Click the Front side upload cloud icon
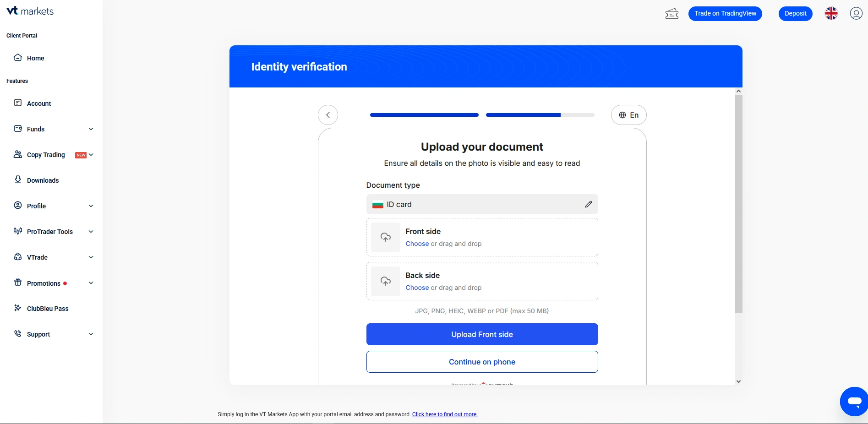This screenshot has width=868, height=424. click(386, 237)
